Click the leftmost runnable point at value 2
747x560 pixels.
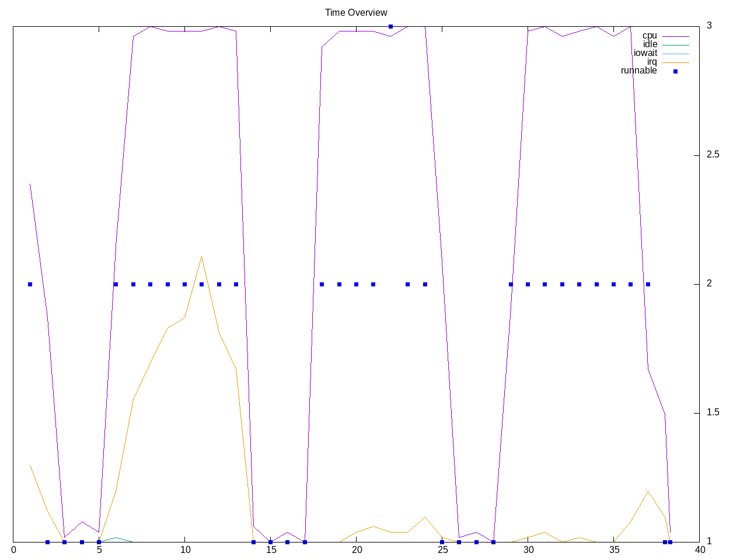coord(30,284)
